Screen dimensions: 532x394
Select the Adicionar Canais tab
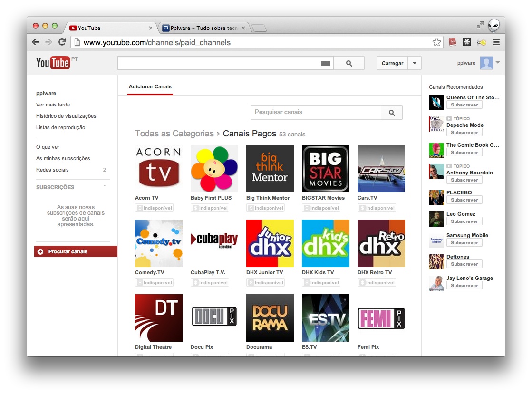(x=150, y=87)
